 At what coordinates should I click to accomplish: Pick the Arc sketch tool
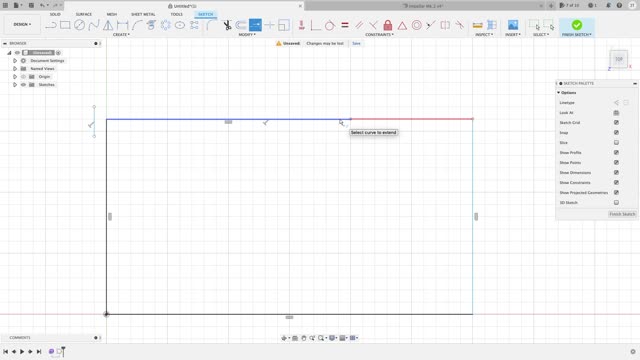coord(137,25)
